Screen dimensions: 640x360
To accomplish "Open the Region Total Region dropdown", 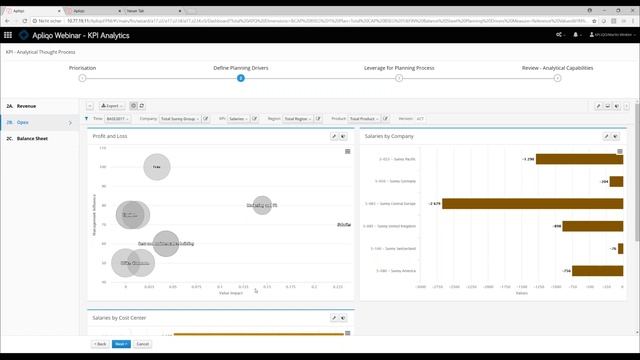I will coord(298,119).
